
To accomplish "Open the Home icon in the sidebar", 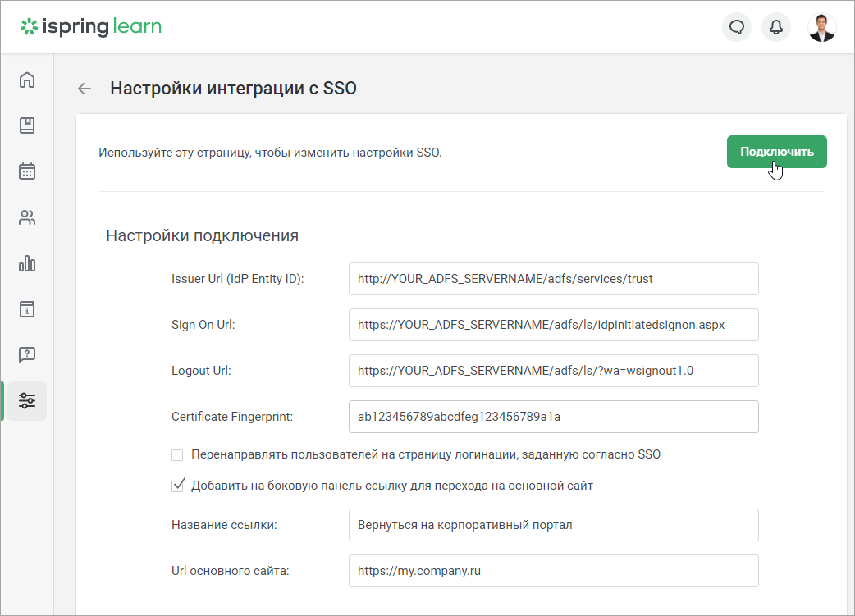I will click(27, 80).
